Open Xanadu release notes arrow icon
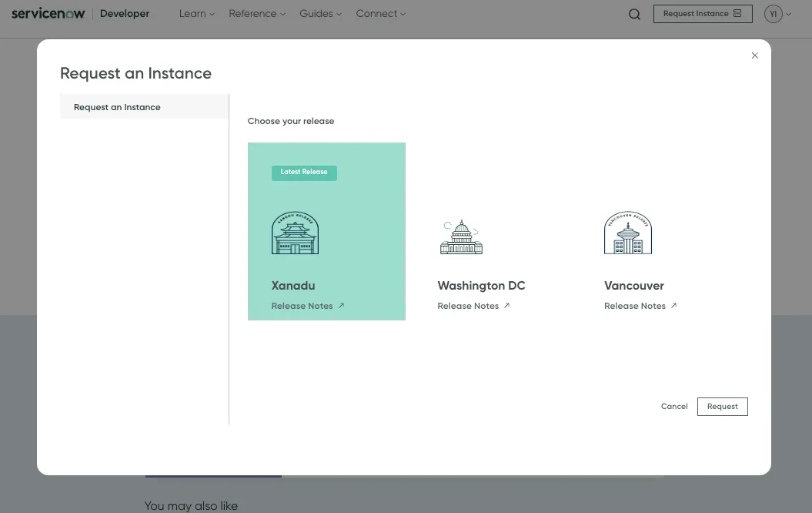 [x=341, y=306]
